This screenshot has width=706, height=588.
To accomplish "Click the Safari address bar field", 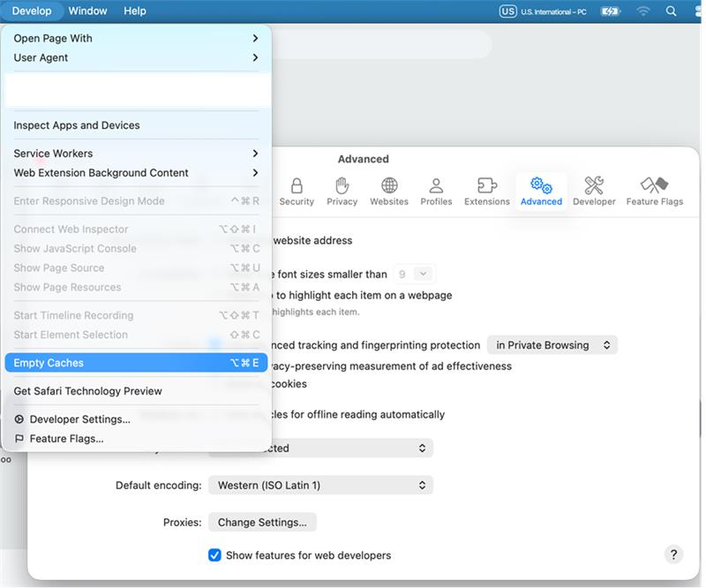I will tap(380, 45).
